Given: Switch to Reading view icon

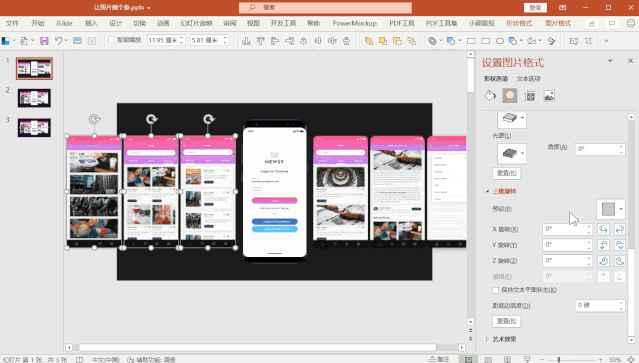Looking at the screenshot, I should (507, 359).
